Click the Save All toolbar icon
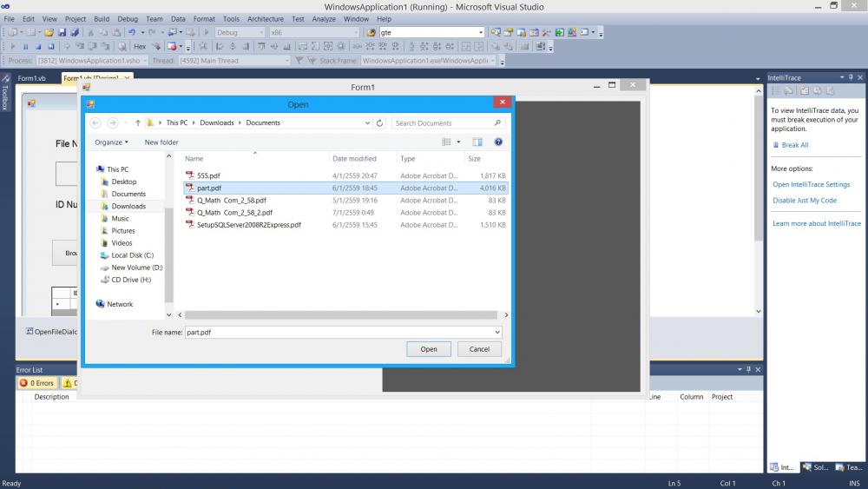 [74, 33]
